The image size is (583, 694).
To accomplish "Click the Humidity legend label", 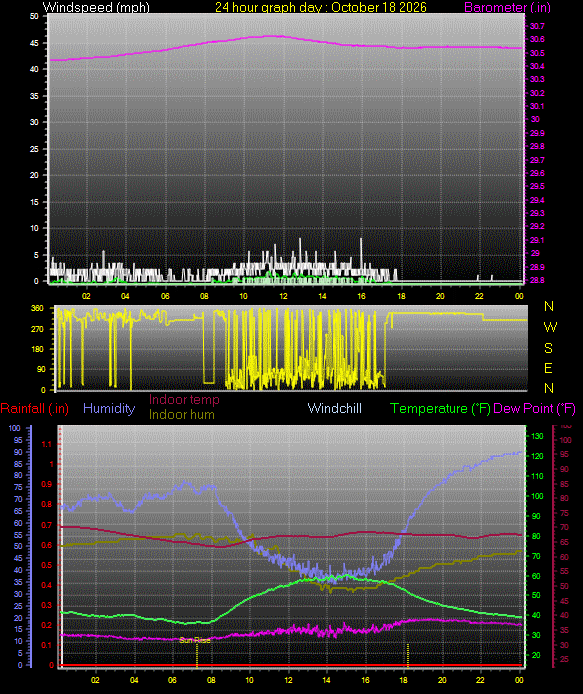I will [109, 408].
